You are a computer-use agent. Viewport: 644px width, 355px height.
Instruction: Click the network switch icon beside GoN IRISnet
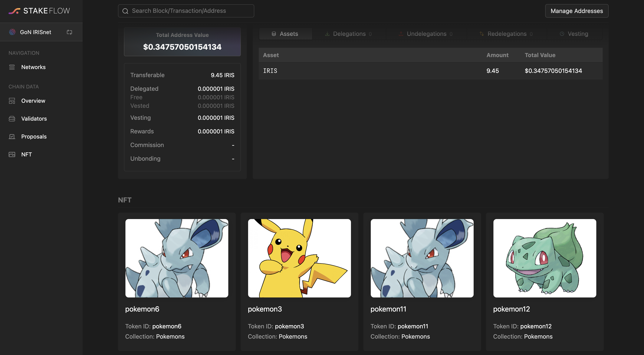[69, 32]
